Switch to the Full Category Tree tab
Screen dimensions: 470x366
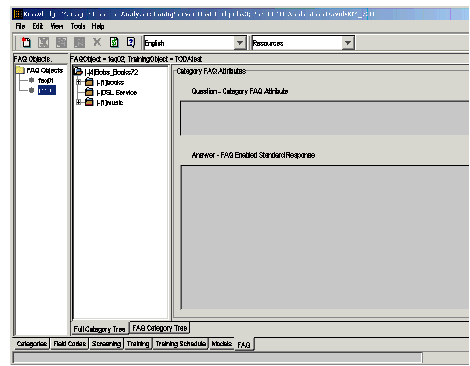click(99, 329)
